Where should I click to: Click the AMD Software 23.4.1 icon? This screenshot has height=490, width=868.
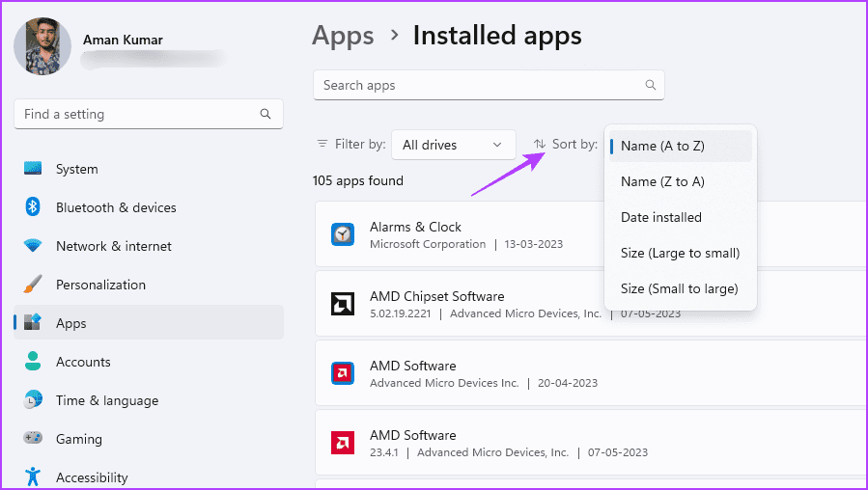coord(343,443)
